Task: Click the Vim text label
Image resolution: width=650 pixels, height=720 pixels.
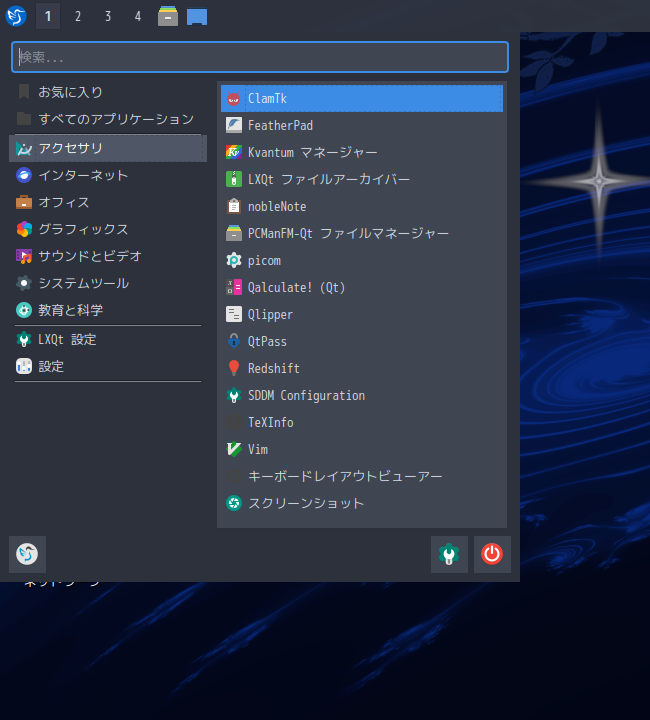Action: click(258, 450)
